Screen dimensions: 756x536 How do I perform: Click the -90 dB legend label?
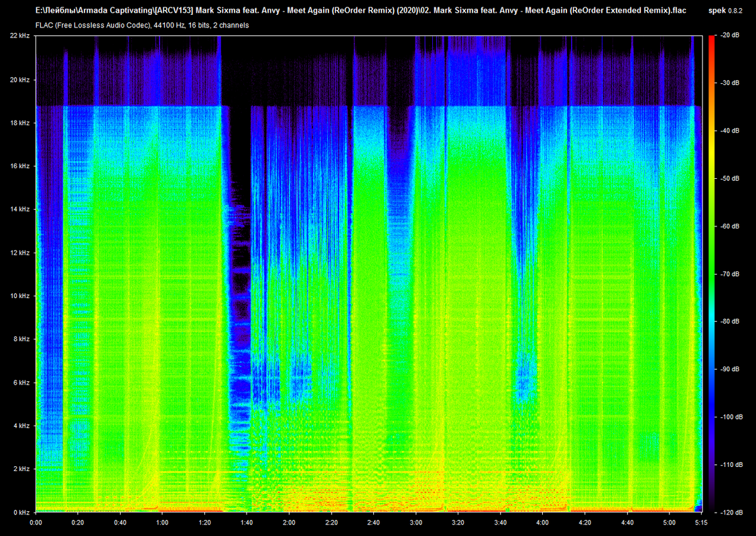(730, 369)
